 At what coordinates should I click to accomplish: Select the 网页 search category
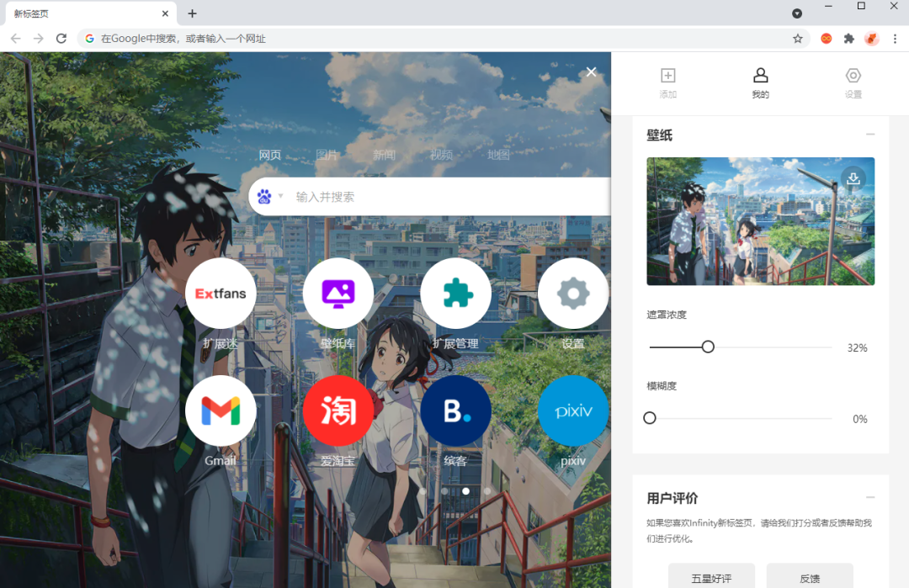coord(269,155)
